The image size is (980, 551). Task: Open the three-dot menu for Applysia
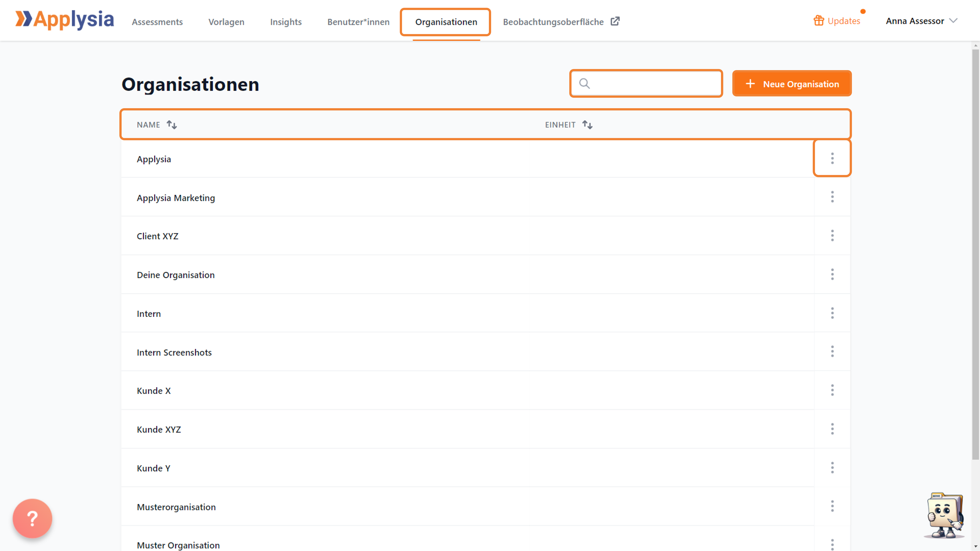832,158
